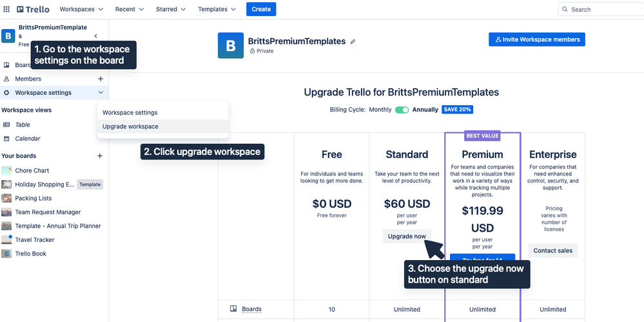The height and width of the screenshot is (322, 644).
Task: Open Members in the sidebar
Action: click(x=28, y=79)
